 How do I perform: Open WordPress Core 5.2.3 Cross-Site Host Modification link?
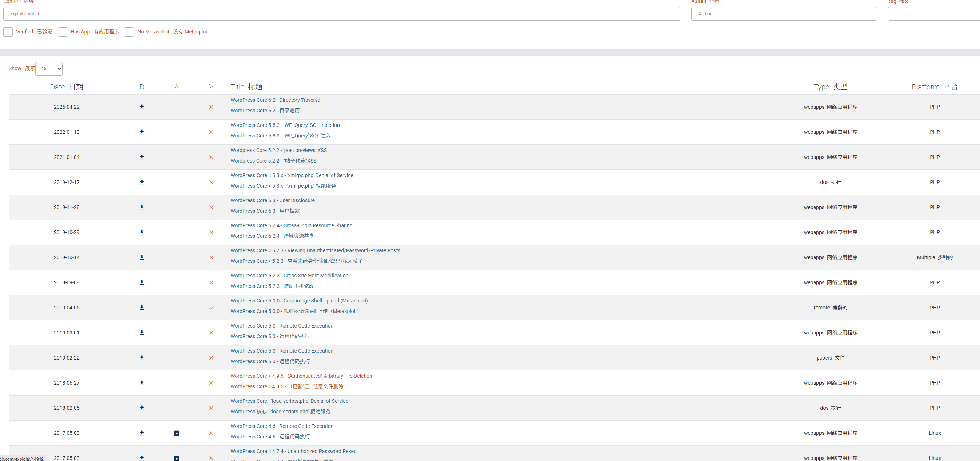tap(289, 276)
